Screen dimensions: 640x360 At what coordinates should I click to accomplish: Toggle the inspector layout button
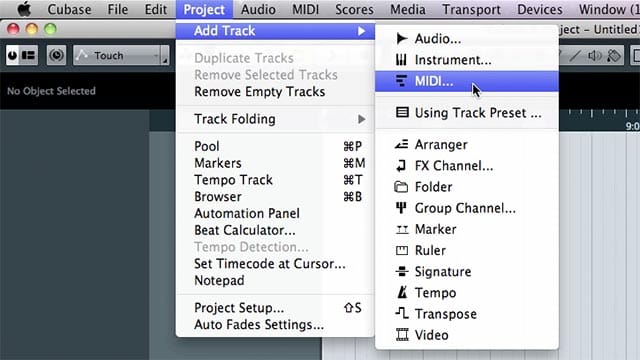pos(29,55)
